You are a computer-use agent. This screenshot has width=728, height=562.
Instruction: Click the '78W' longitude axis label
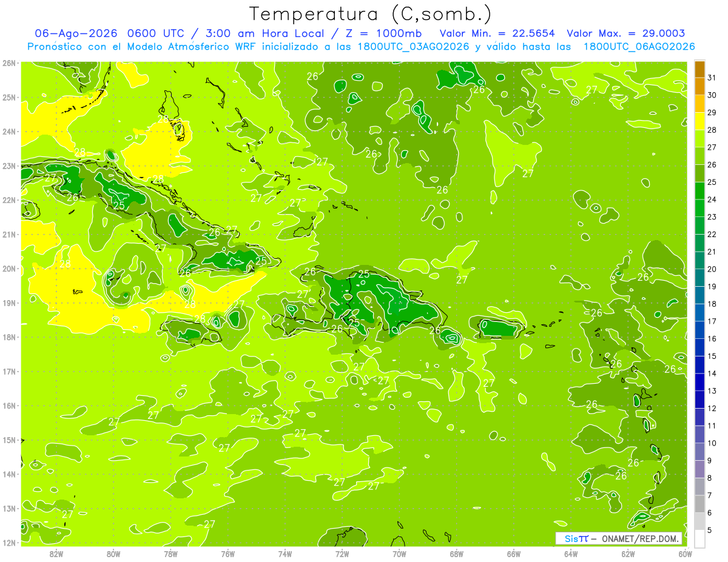click(170, 554)
